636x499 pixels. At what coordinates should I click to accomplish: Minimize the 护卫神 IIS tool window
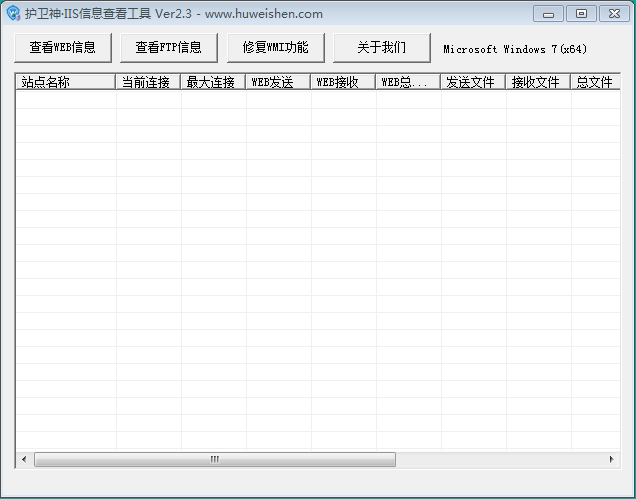click(x=548, y=13)
